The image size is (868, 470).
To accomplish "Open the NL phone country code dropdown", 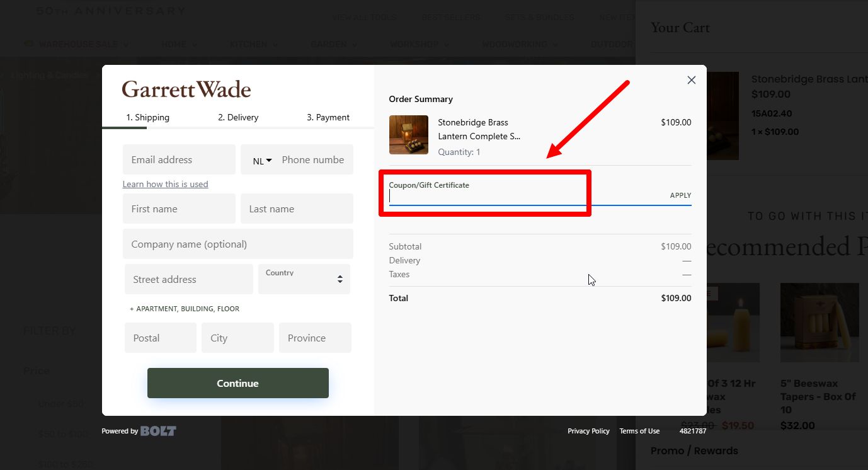I will click(261, 160).
